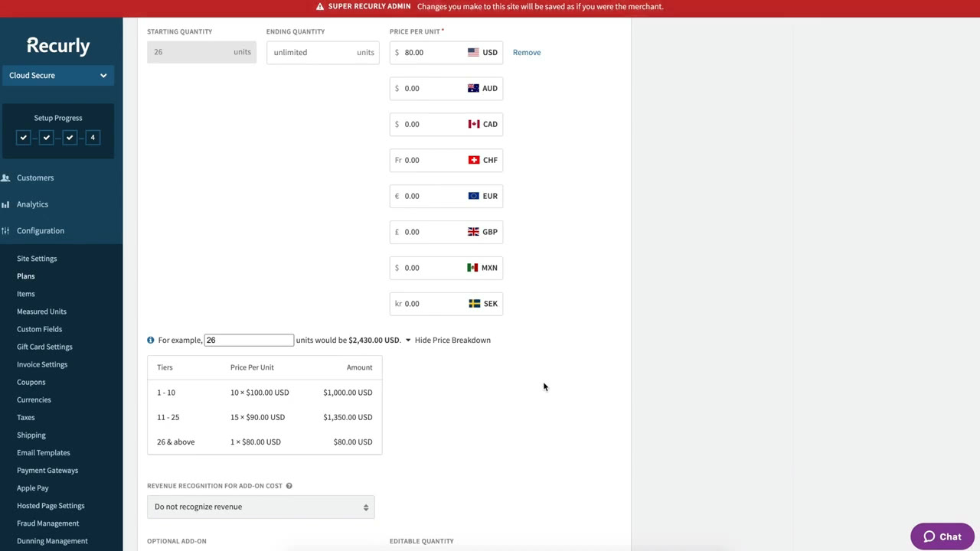Screen dimensions: 980x551
Task: Open Taxes settings
Action: tap(26, 417)
